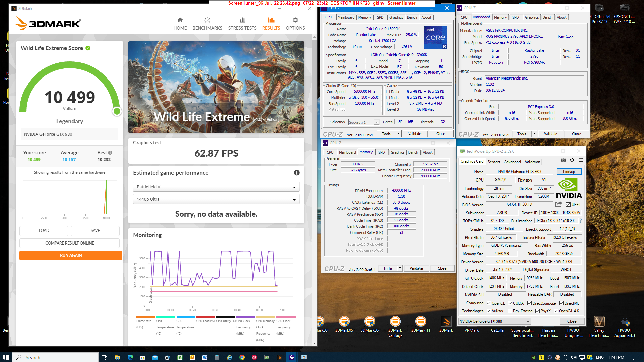Toggle the CUDA checkbox in GPU-Z
Viewport: 644px width, 362px height.
(x=510, y=303)
